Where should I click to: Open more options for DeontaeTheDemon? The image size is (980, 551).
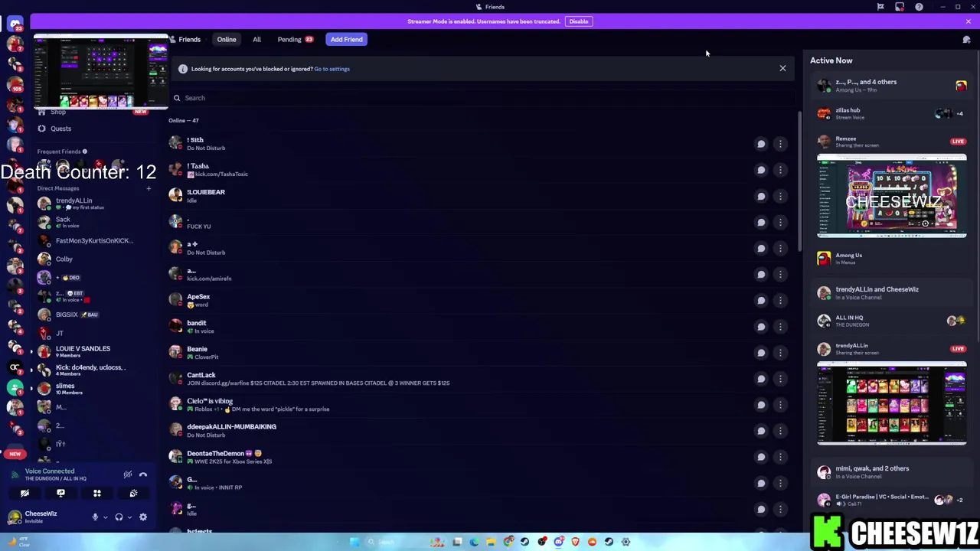tap(780, 457)
